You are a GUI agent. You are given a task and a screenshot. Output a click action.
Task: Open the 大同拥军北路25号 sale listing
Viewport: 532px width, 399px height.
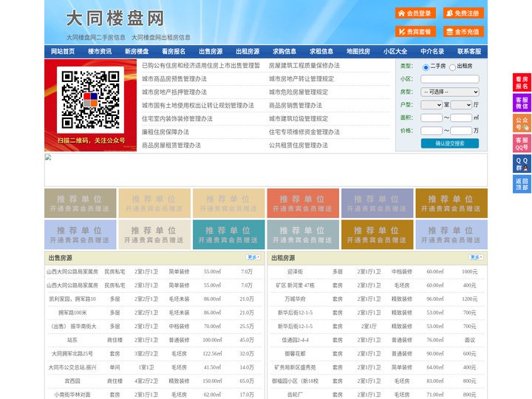tap(72, 353)
